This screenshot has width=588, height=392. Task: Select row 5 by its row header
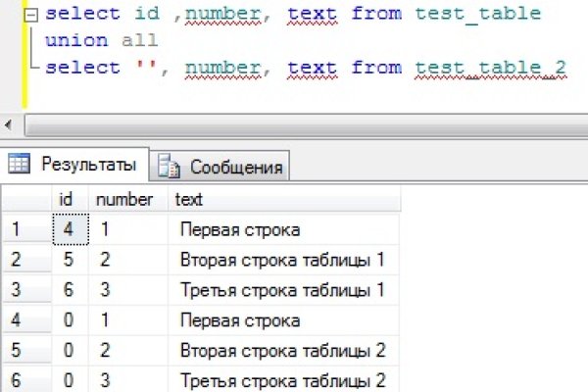[x=25, y=350]
